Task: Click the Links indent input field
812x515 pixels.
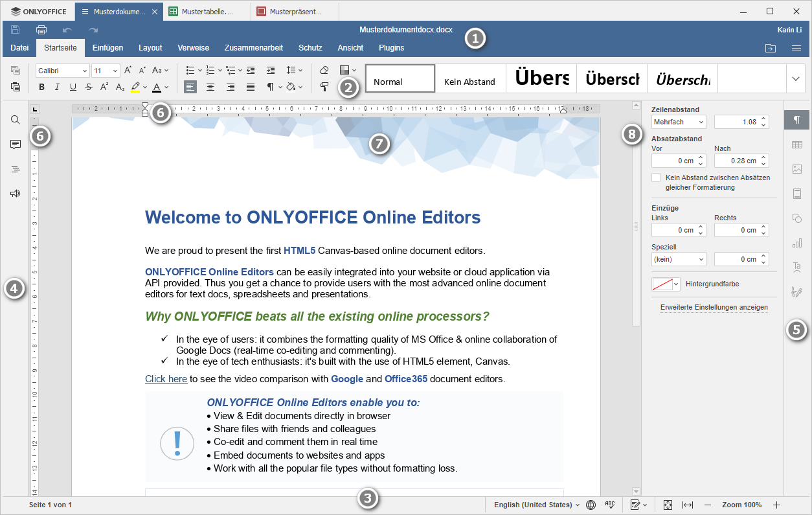Action: [673, 230]
